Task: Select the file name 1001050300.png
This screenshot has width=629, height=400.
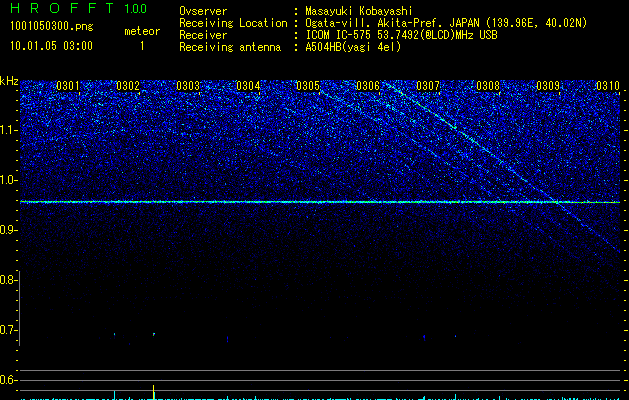Action: (x=52, y=27)
